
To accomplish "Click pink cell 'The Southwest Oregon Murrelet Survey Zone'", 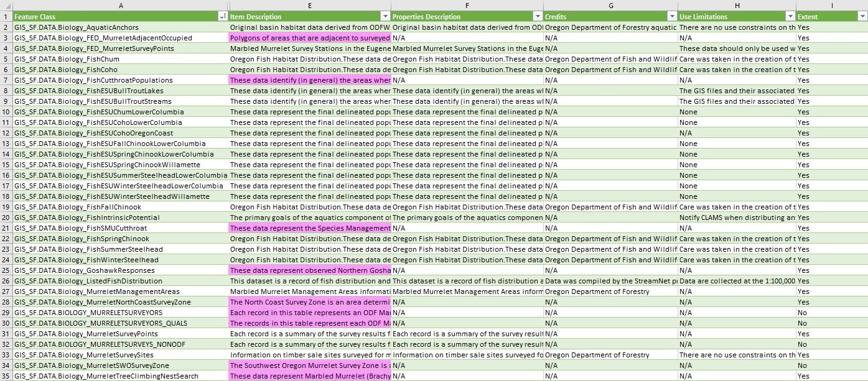I will pyautogui.click(x=310, y=365).
